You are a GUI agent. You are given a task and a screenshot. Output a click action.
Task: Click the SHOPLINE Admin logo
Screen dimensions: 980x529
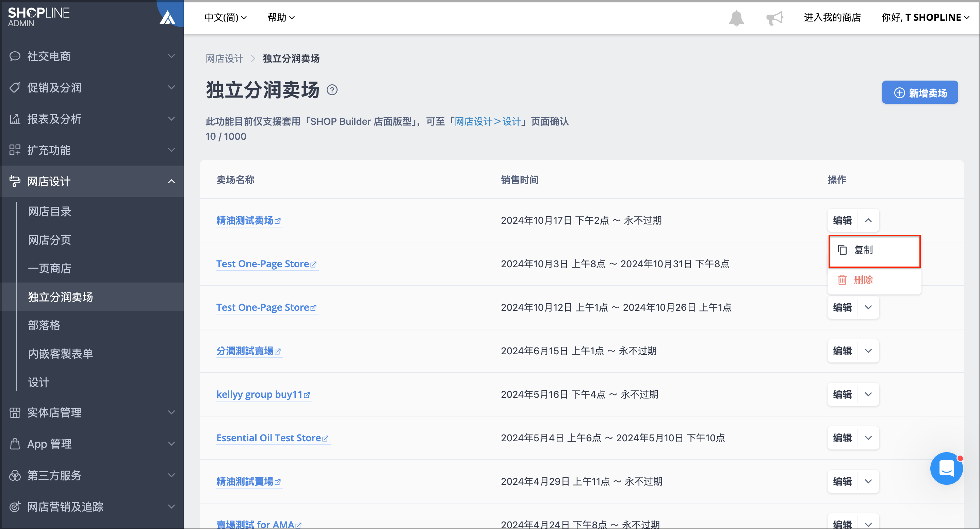click(38, 17)
